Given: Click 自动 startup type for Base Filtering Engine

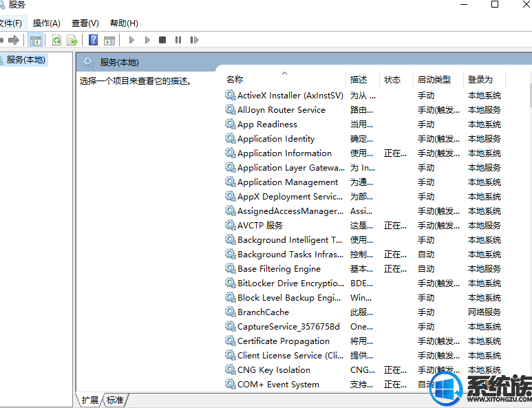Looking at the screenshot, I should [426, 269].
